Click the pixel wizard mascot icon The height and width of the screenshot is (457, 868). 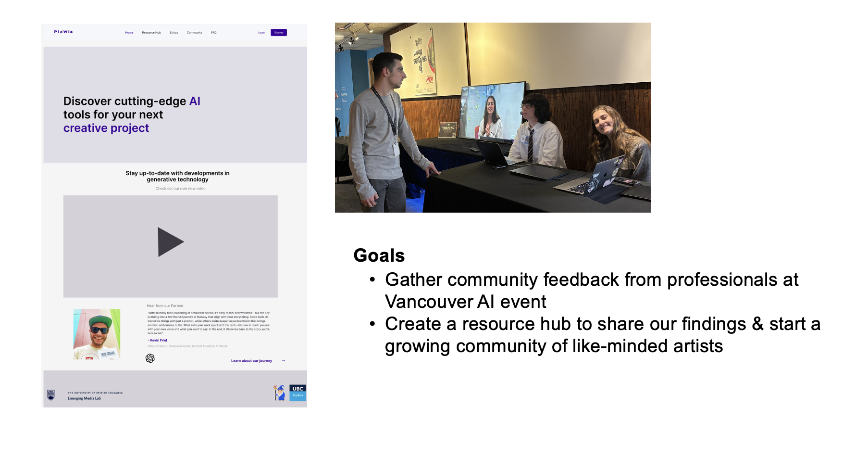[279, 393]
